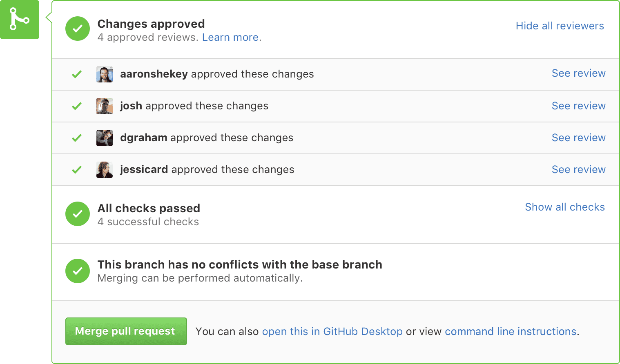This screenshot has width=620, height=364.
Task: See review from jessicard
Action: [x=579, y=169]
